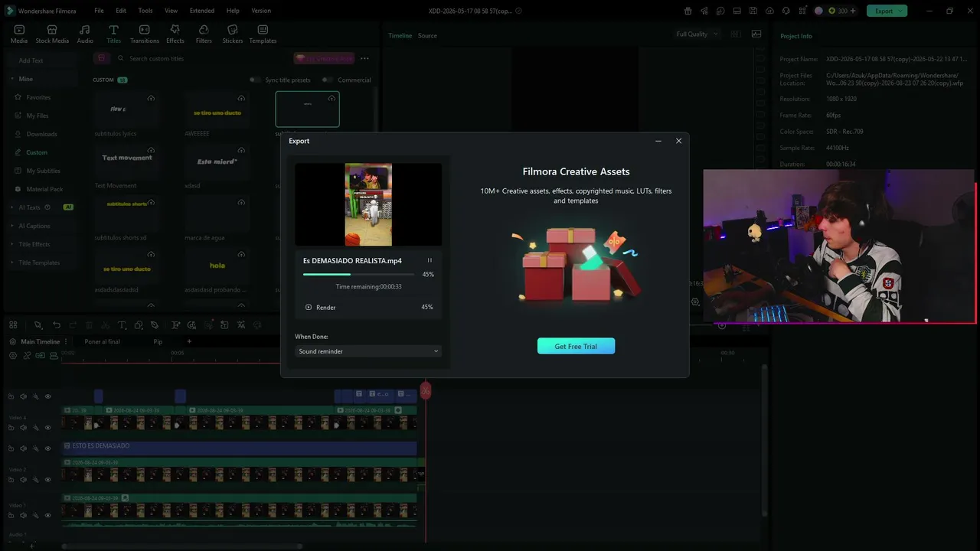Switch to the Source preview tab
This screenshot has width=980, height=551.
(427, 36)
